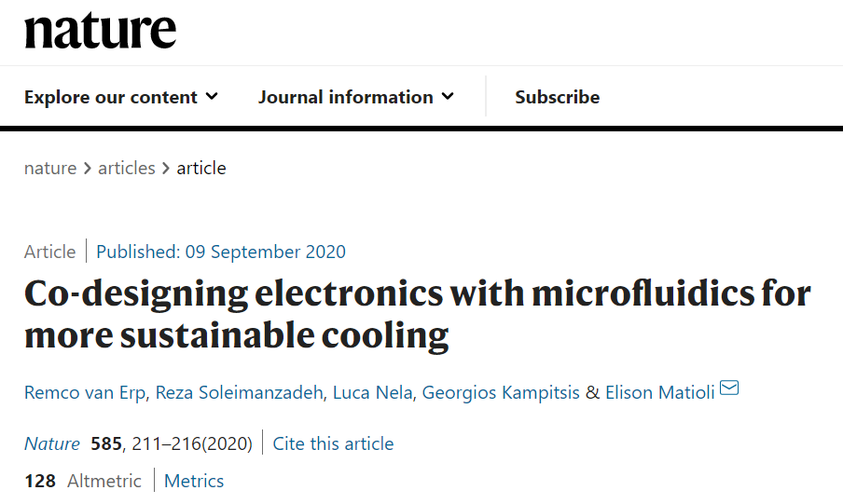Click the envelope icon after Elison Matioli
This screenshot has width=843, height=504.
point(729,388)
